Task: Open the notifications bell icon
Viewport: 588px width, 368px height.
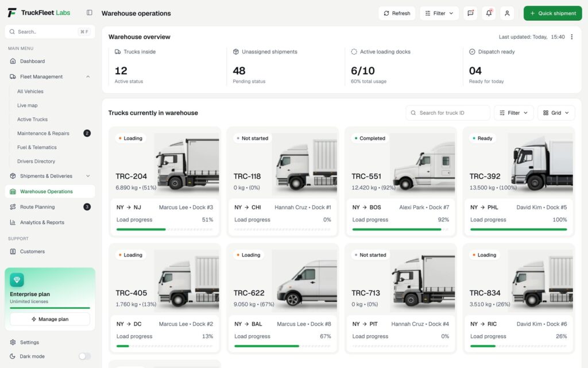Action: click(x=489, y=13)
